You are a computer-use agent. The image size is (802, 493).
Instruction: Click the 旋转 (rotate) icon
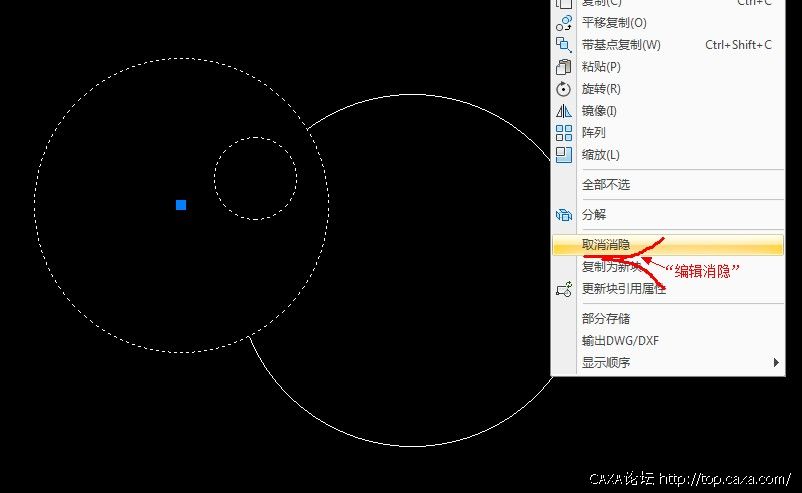(563, 89)
